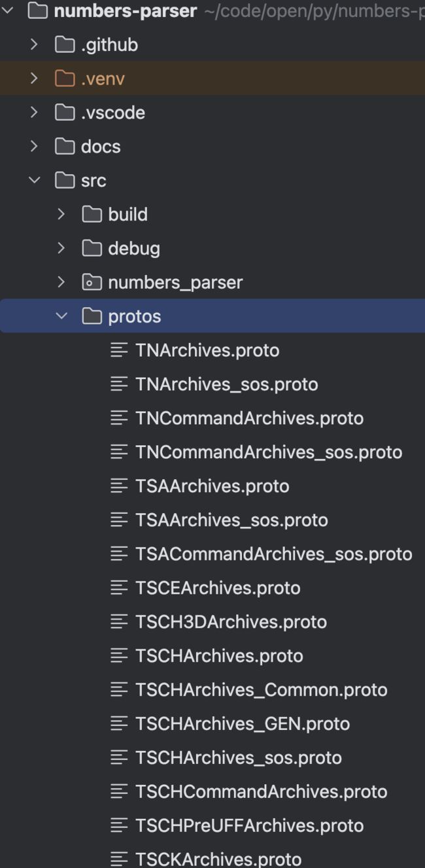Viewport: 425px width, 868px height.
Task: Expand the .vscode folder chevron
Action: 34,113
